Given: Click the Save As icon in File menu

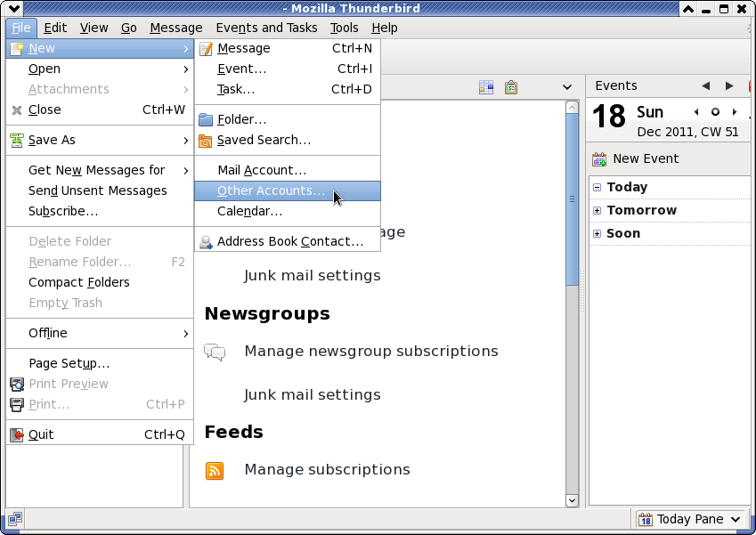Looking at the screenshot, I should click(17, 141).
